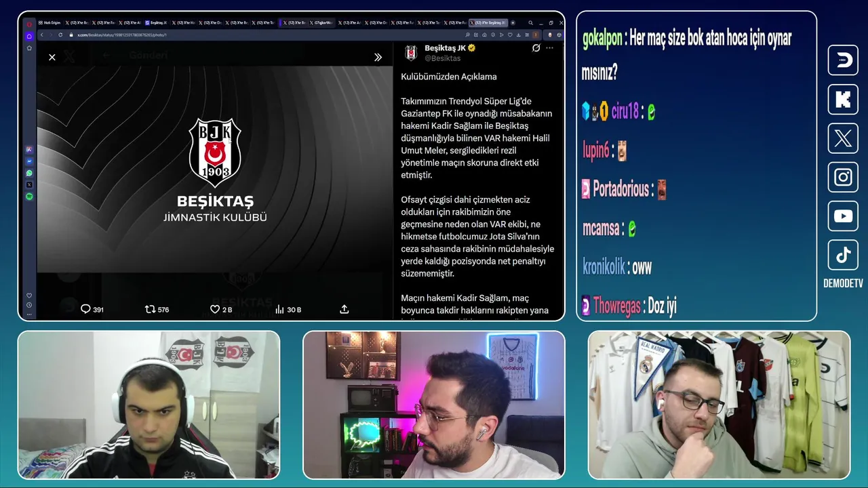Switch to the Beşiktaş JK browser tab
This screenshot has height=488, width=868.
157,22
